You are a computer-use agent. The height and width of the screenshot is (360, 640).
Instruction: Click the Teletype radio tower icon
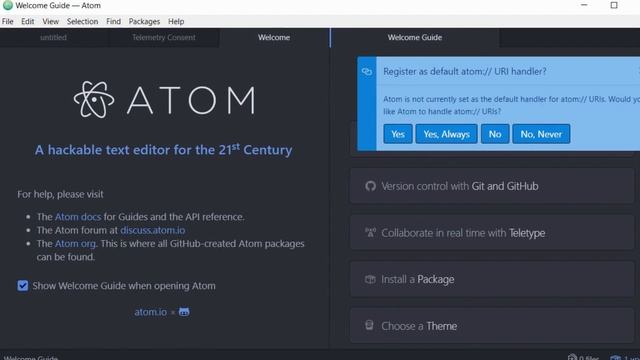tap(370, 233)
